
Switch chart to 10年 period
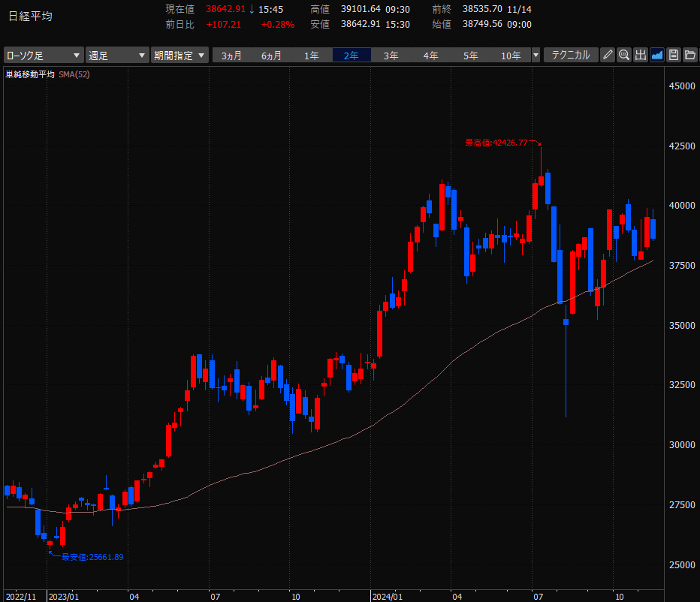coord(511,56)
